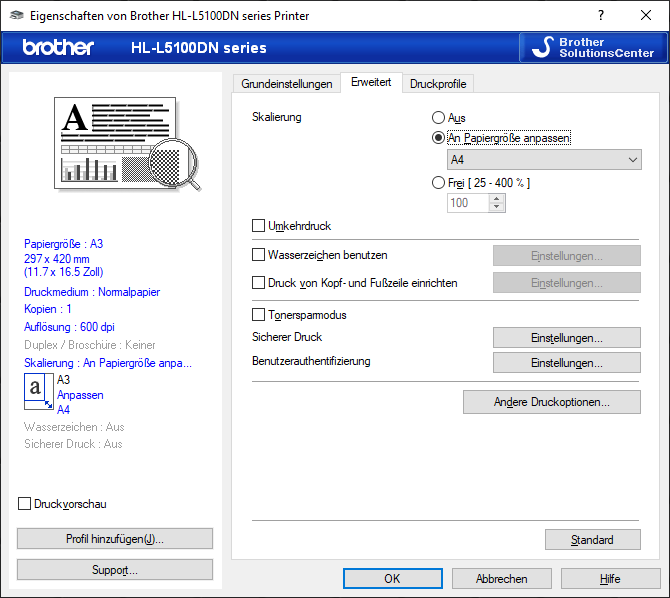The width and height of the screenshot is (670, 598).
Task: Increase the scaling percentage with up arrow
Action: (x=497, y=199)
